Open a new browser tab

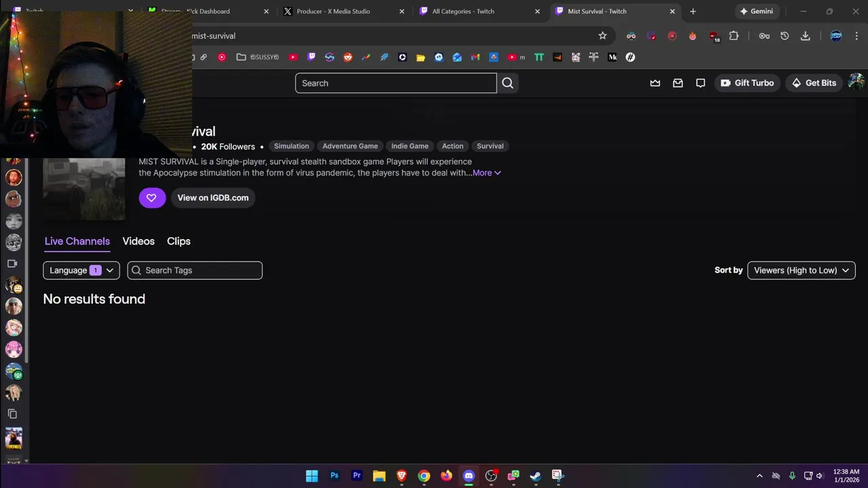tap(692, 12)
